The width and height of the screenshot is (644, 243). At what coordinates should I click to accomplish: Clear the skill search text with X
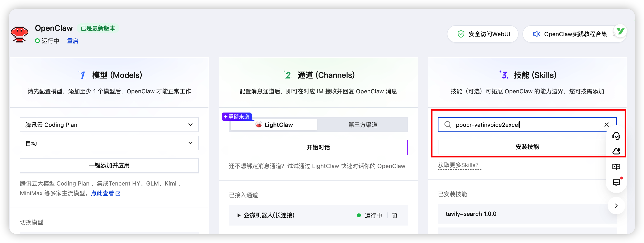[x=606, y=125]
